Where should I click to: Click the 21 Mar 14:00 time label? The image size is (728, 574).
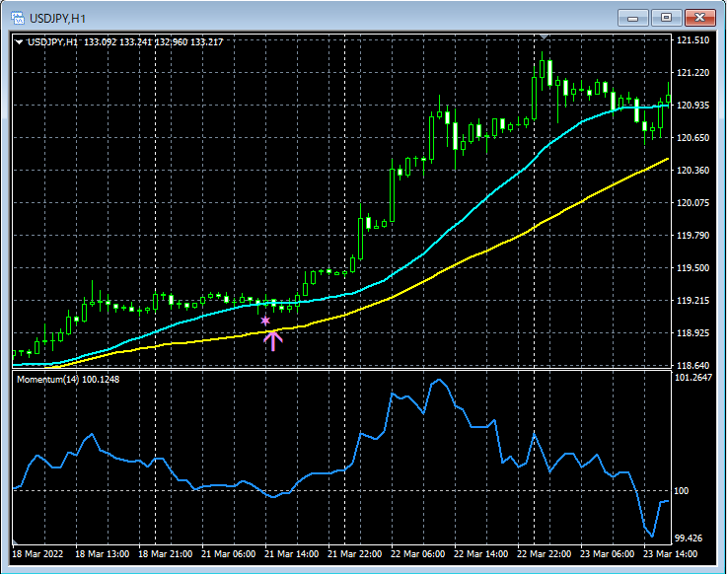[292, 554]
